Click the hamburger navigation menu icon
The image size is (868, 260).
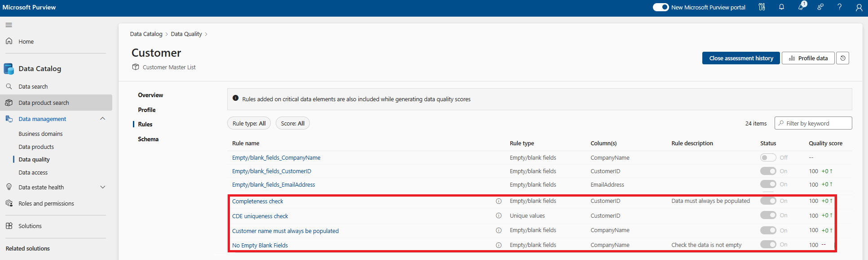[9, 25]
